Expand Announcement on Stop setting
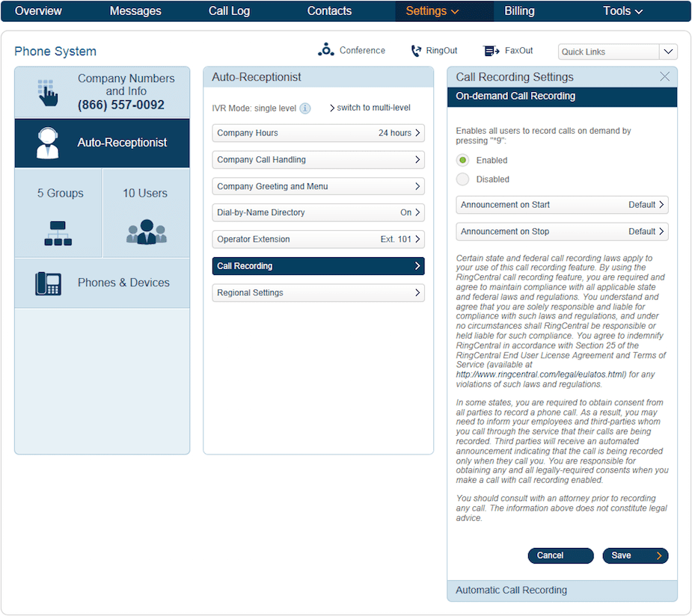 click(562, 232)
